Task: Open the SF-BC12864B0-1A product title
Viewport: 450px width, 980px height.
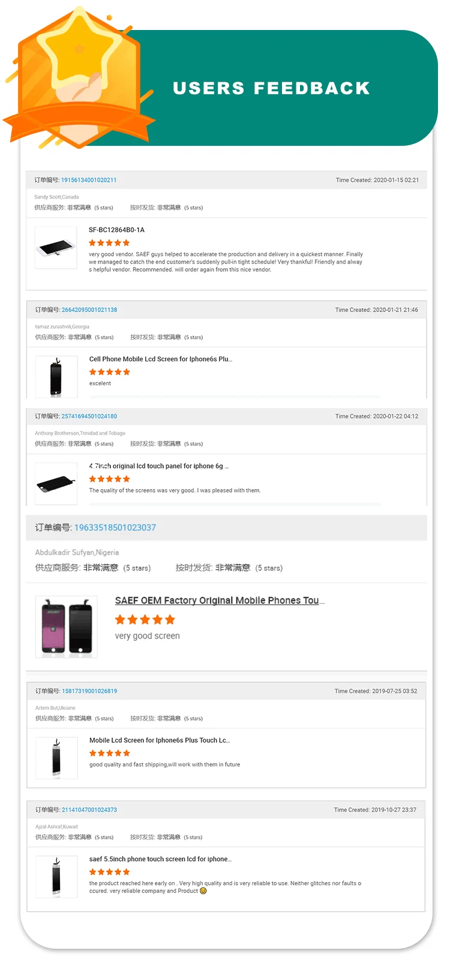Action: pos(116,230)
